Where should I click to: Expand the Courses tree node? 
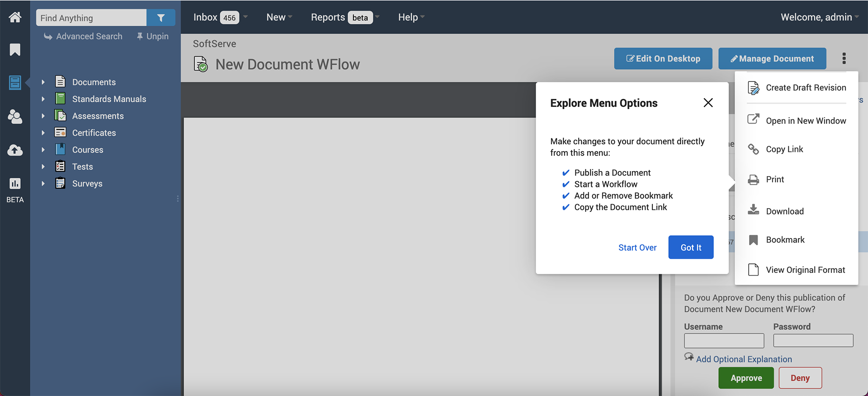point(43,150)
